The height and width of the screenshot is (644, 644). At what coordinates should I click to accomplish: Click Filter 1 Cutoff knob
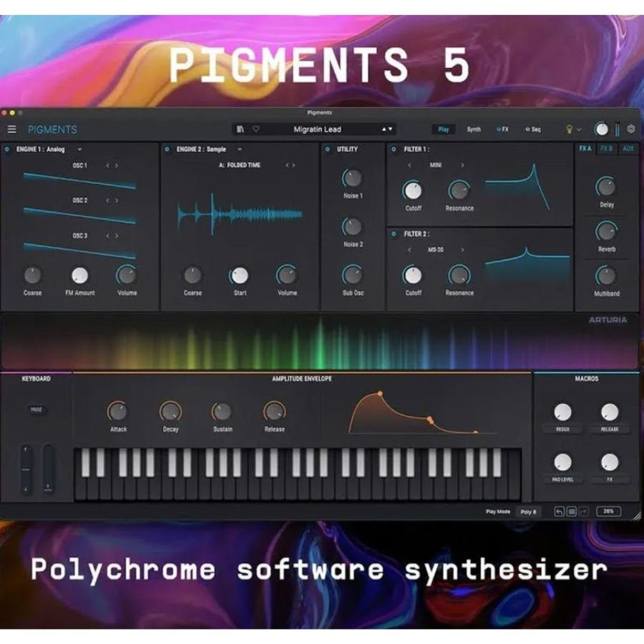pyautogui.click(x=413, y=191)
